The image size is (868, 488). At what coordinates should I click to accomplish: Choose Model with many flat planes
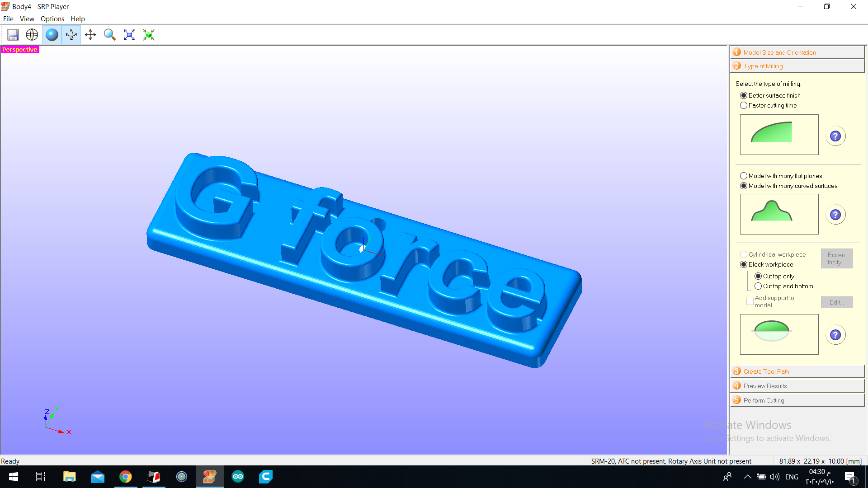pos(744,176)
